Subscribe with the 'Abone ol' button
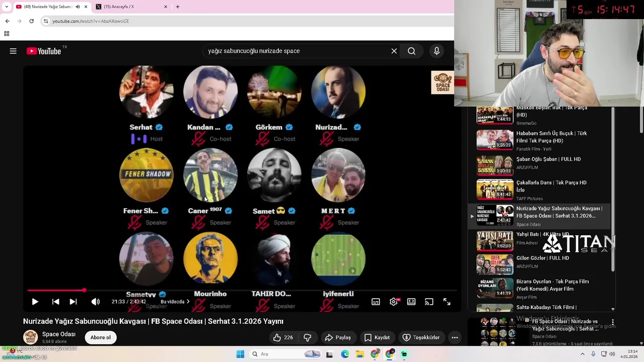The image size is (644, 362). coord(101,337)
